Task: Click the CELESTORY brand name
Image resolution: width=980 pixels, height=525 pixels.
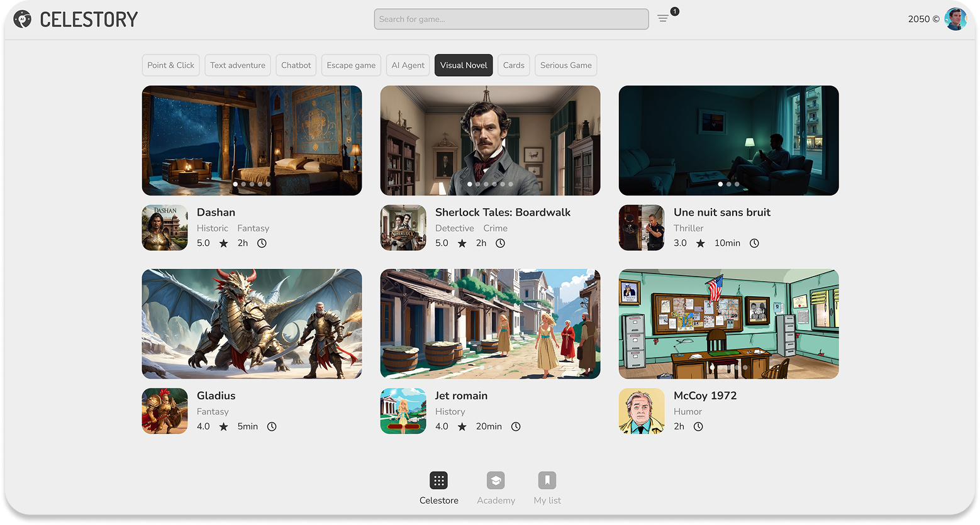Action: 89,19
